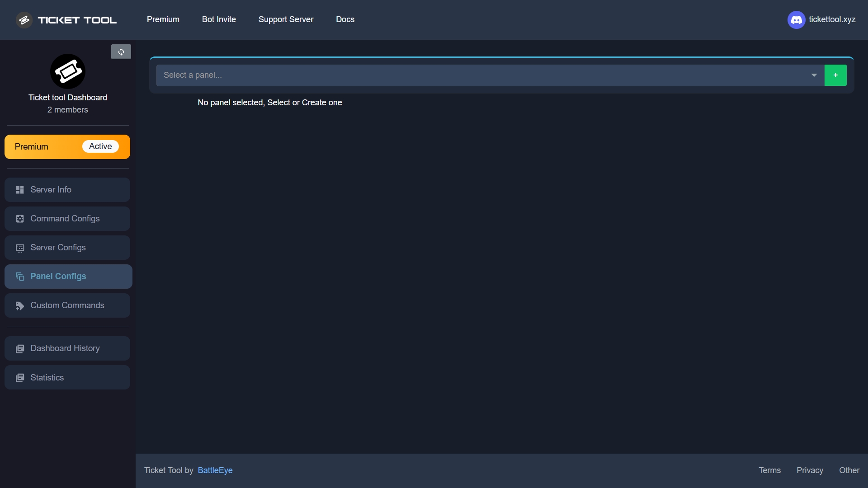Open the Privacy footer link
This screenshot has height=488, width=868.
(x=810, y=470)
